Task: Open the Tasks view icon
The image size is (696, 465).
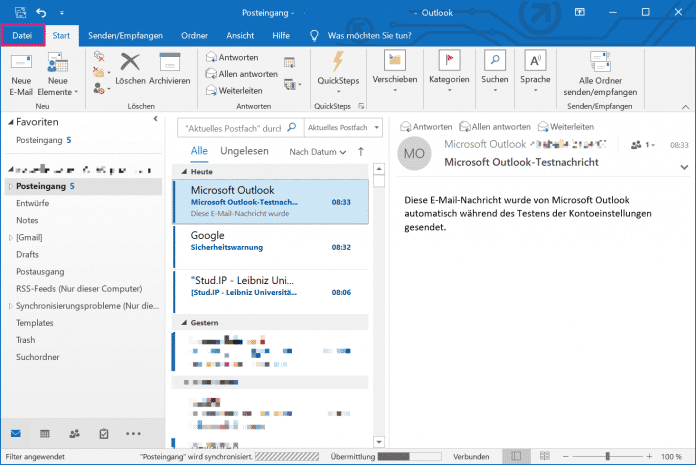Action: [104, 434]
